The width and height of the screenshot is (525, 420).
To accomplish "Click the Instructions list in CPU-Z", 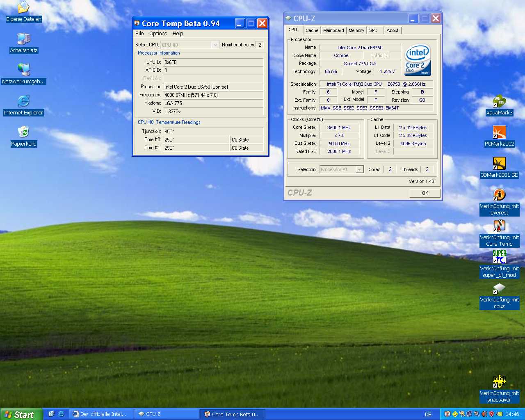I will click(376, 108).
